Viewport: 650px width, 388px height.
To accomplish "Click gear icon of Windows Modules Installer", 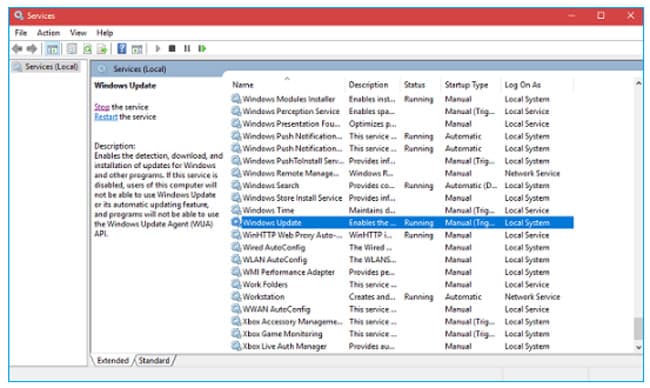I will pos(236,99).
